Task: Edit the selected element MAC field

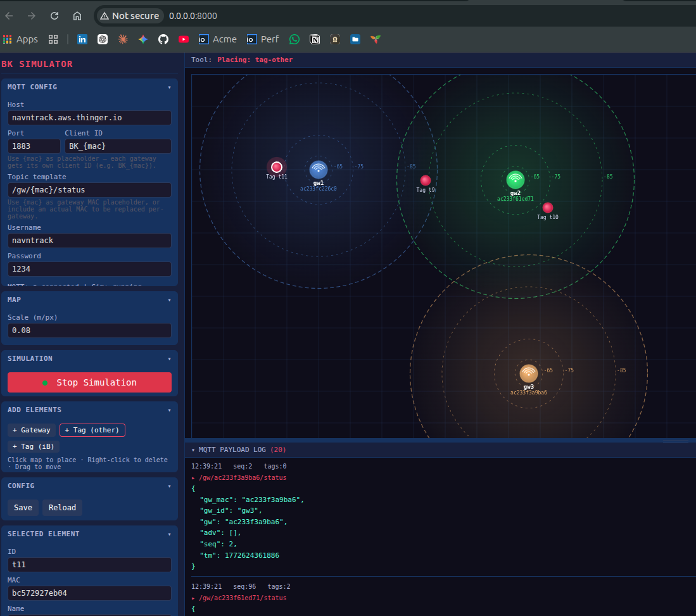Action: pyautogui.click(x=90, y=593)
